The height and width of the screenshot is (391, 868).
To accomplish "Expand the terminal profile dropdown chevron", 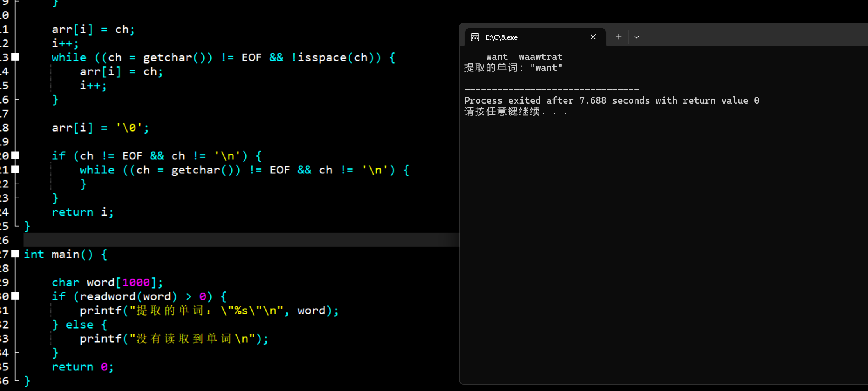I will 637,37.
